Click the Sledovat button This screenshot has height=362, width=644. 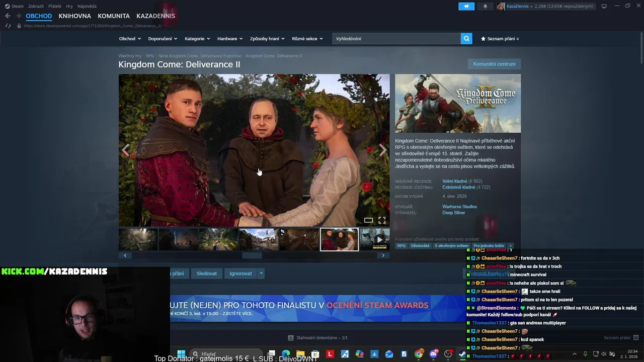(207, 274)
